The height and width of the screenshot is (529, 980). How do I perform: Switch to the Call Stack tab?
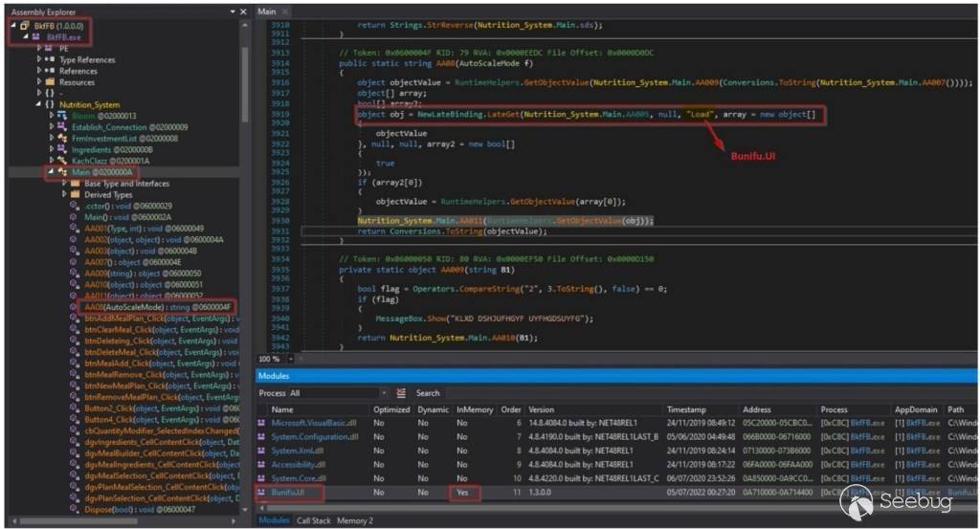(314, 520)
